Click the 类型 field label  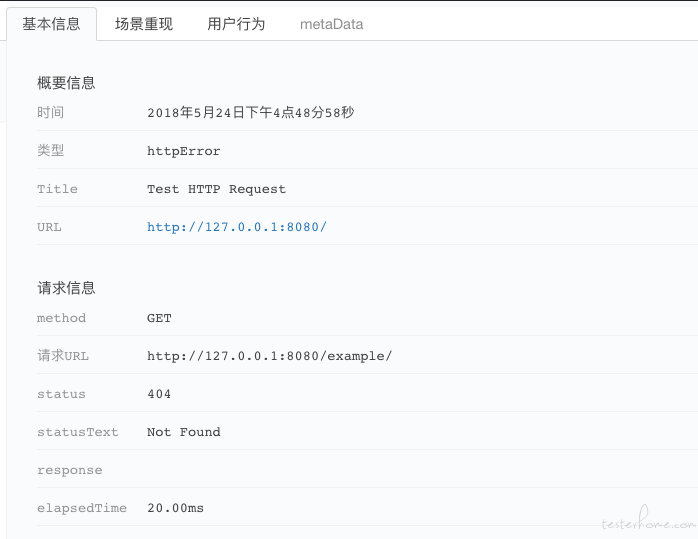pyautogui.click(x=50, y=150)
